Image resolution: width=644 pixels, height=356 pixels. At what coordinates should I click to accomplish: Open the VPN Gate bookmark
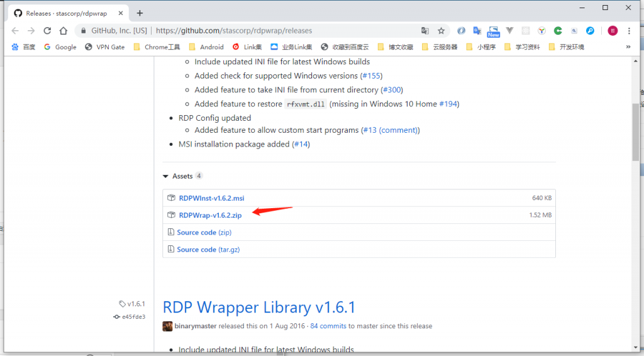105,47
